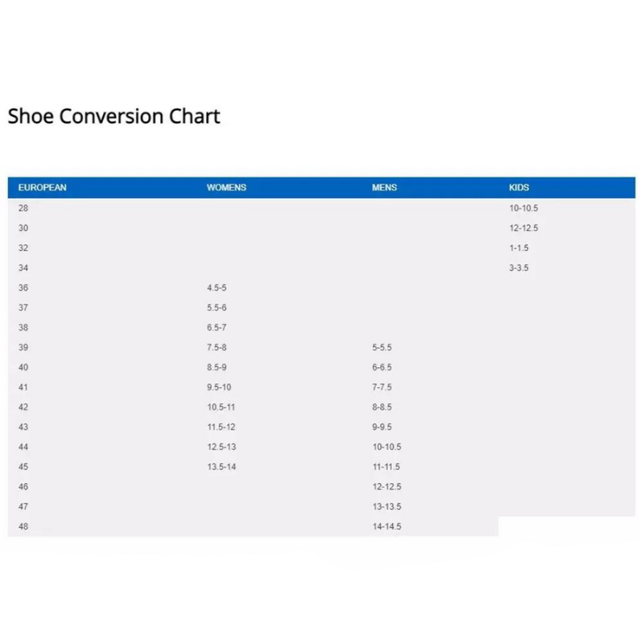Click the Shoe Conversion Chart heading

point(114,116)
